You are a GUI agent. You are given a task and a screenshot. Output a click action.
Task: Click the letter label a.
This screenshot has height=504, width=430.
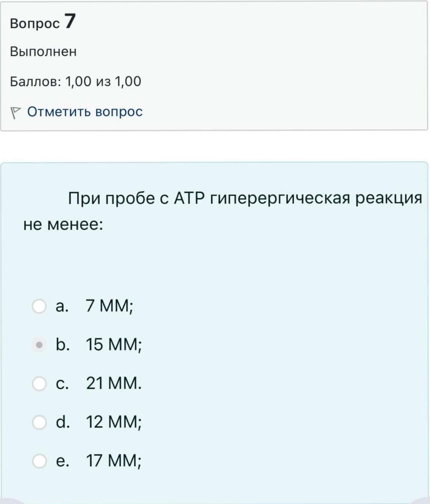(x=62, y=306)
